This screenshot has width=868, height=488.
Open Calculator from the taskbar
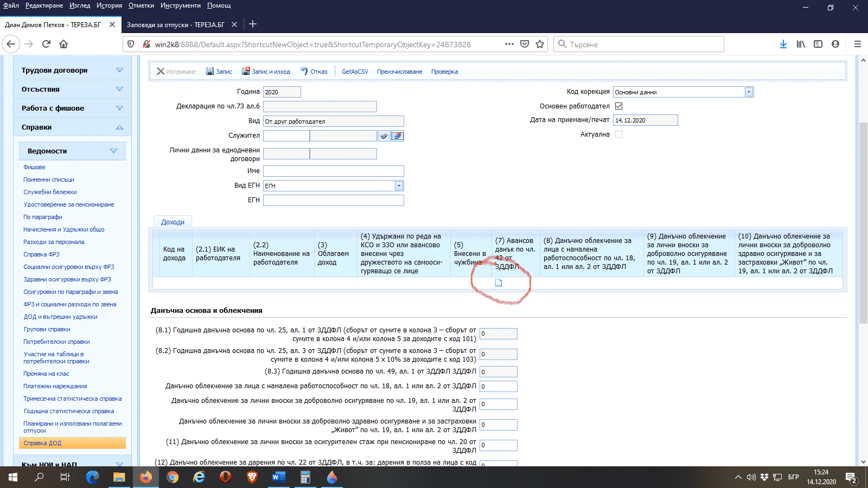coord(305,477)
